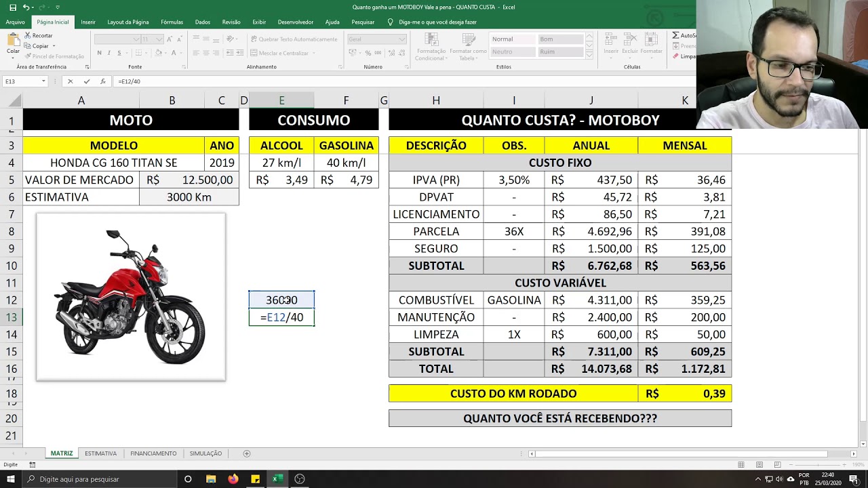Screen dimensions: 868x488
Task: Cancel the formula with the X icon
Action: [70, 81]
